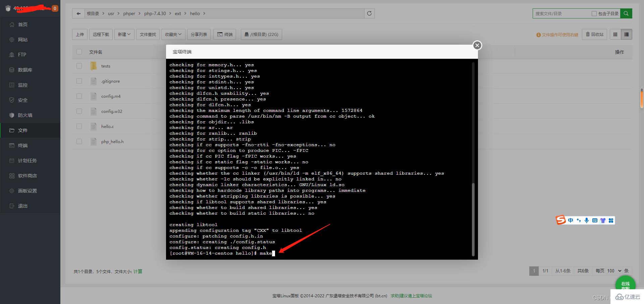Viewport: 644px width, 304px height.
Task: Open the Sogou soft keyboard icon
Action: pyautogui.click(x=595, y=220)
